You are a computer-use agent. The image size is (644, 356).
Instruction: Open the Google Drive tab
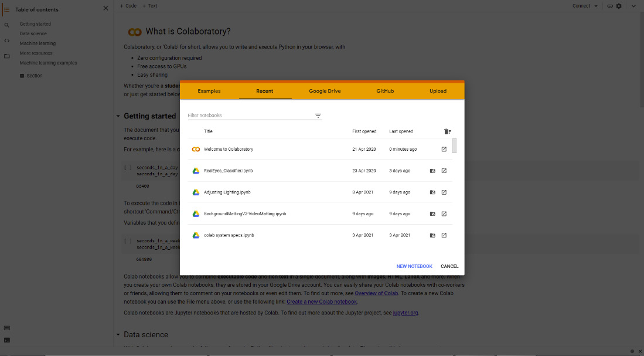pos(325,91)
